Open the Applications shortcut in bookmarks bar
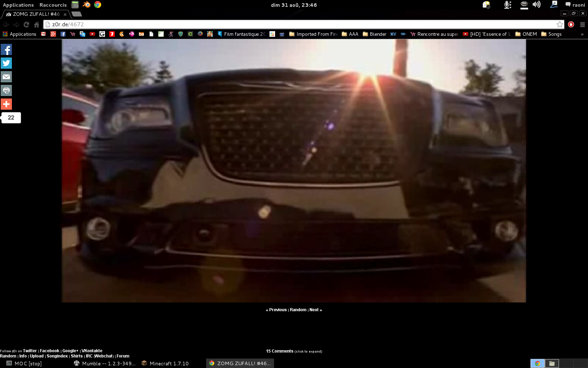Viewport: 588px width, 368px height. click(20, 34)
